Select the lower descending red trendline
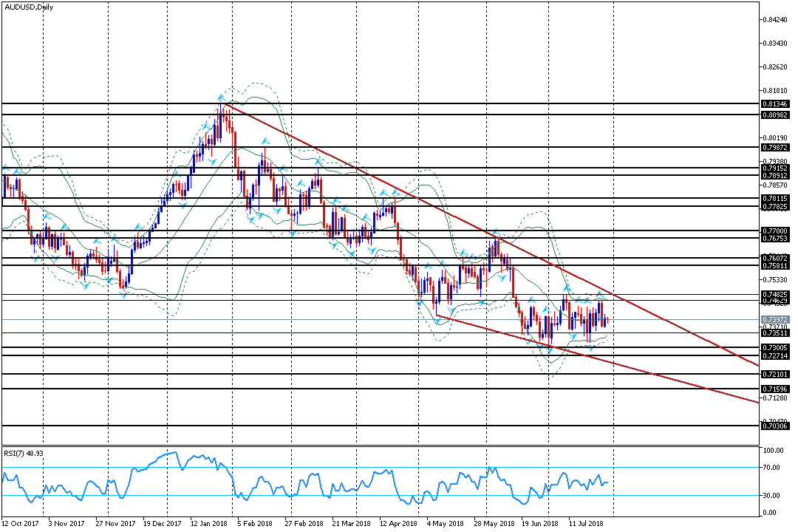The height and width of the screenshot is (532, 798). click(598, 359)
